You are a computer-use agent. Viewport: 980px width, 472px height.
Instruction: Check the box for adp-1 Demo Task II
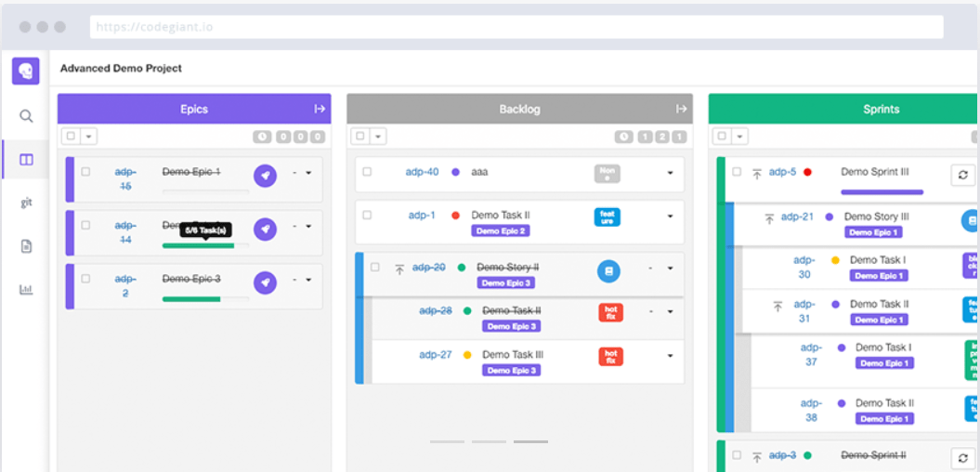(x=367, y=215)
